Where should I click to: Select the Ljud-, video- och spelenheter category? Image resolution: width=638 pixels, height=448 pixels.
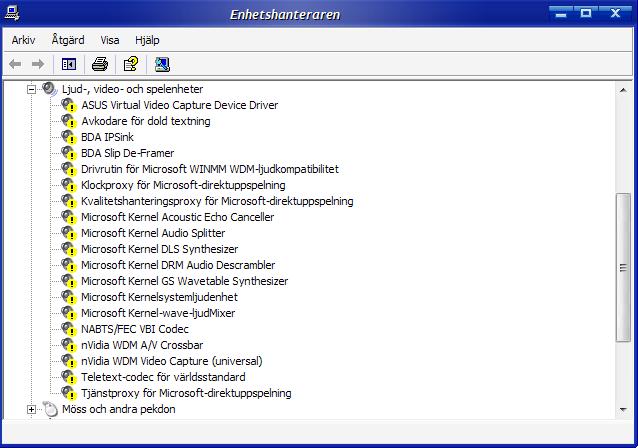coord(132,89)
